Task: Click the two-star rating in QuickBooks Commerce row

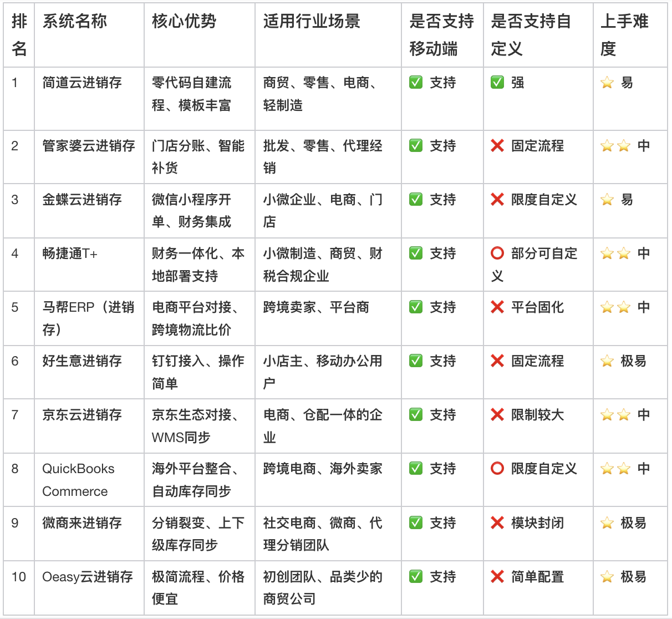Action: click(x=615, y=469)
